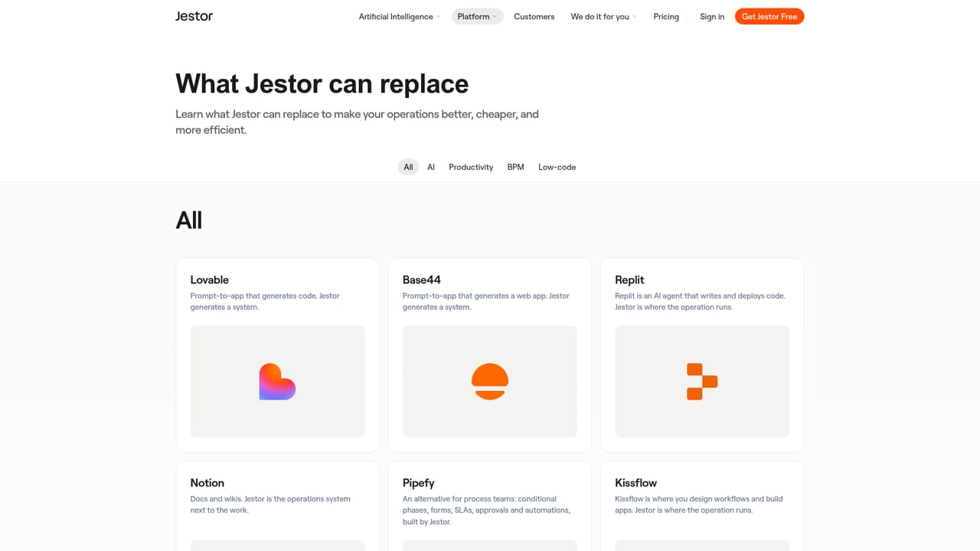Click the Replit orange blocks logo
The height and width of the screenshot is (551, 980).
click(x=702, y=382)
